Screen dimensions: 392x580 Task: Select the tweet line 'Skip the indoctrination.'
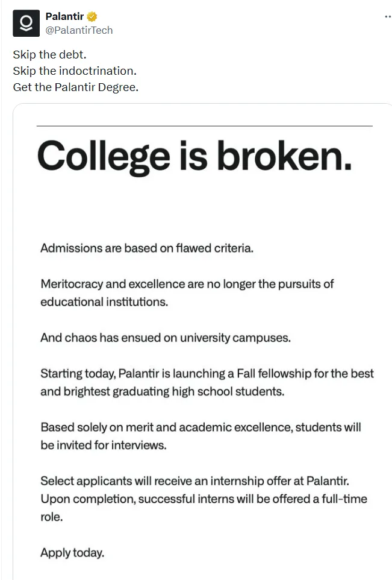point(75,71)
